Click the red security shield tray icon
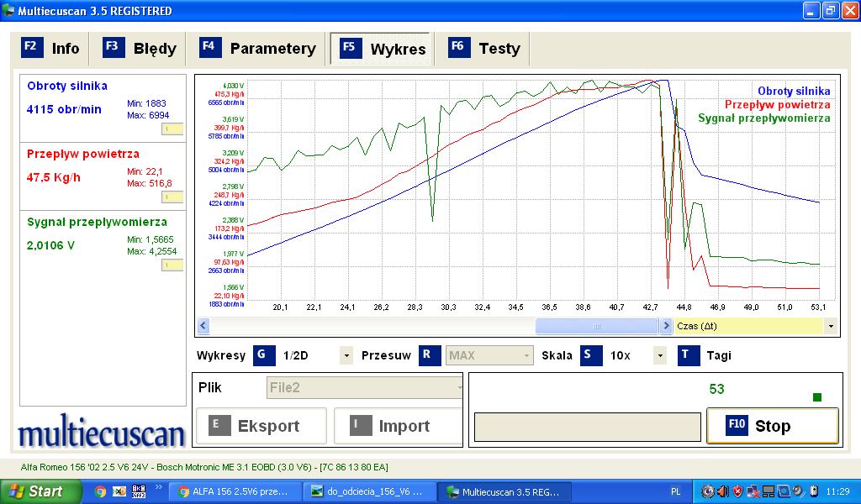The height and width of the screenshot is (504, 861). tap(738, 491)
